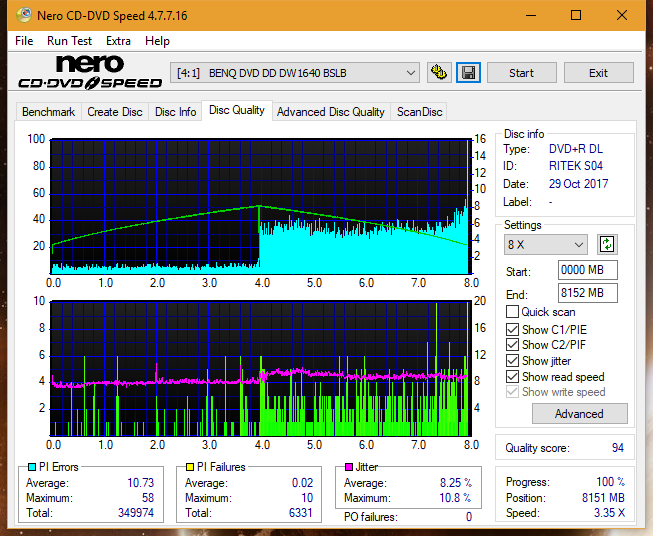
Task: Click the PO failures value 0
Action: click(469, 517)
